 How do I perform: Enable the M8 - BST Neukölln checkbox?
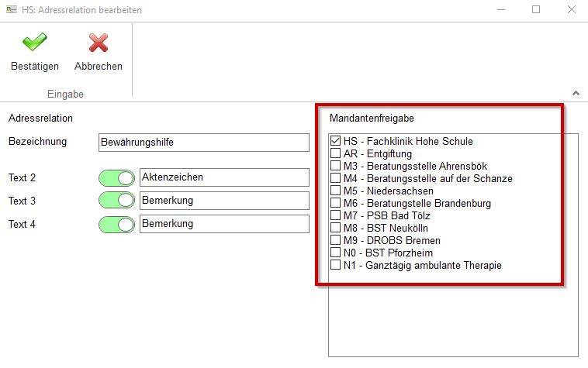[335, 229]
